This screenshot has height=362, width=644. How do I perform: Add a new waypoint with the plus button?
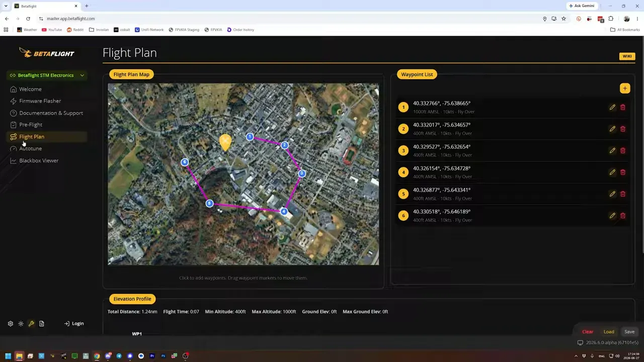[x=625, y=88]
